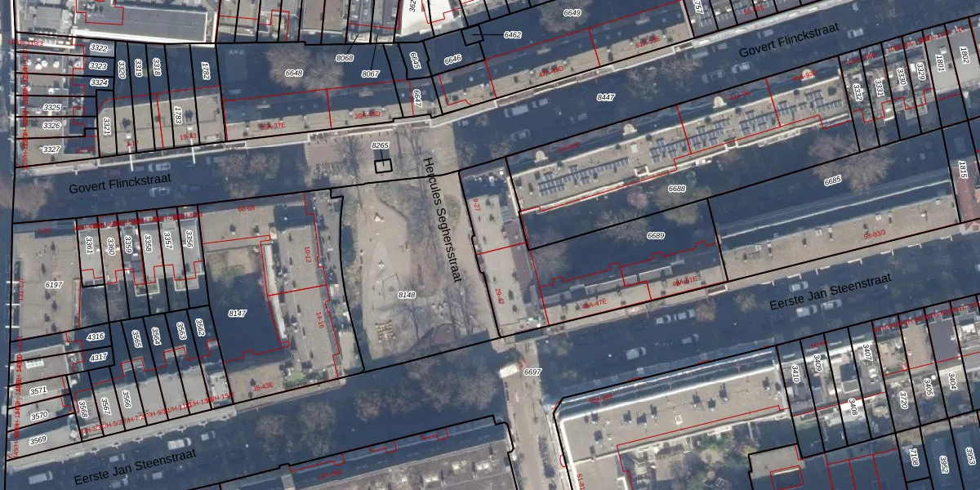Viewport: 980px width, 490px height.
Task: Click parcel label 6197
Action: pyautogui.click(x=54, y=284)
